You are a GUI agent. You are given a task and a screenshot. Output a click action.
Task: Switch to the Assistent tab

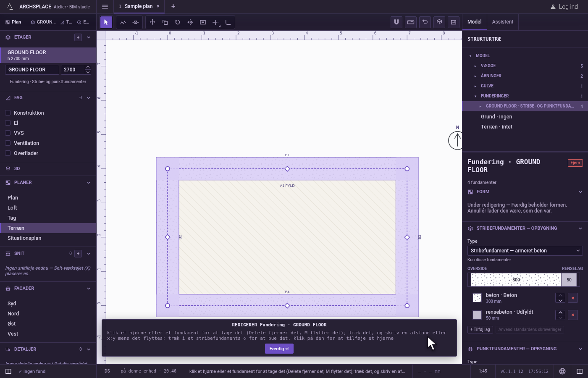click(503, 22)
